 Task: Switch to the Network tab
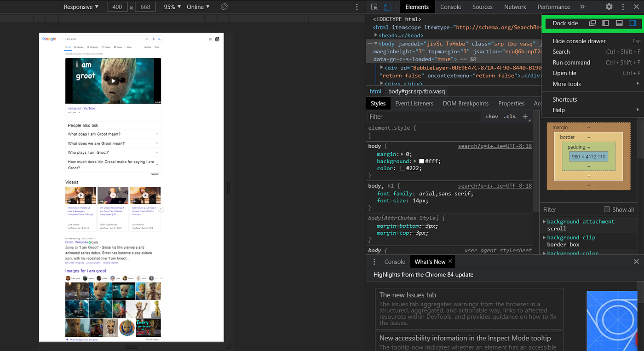(515, 7)
